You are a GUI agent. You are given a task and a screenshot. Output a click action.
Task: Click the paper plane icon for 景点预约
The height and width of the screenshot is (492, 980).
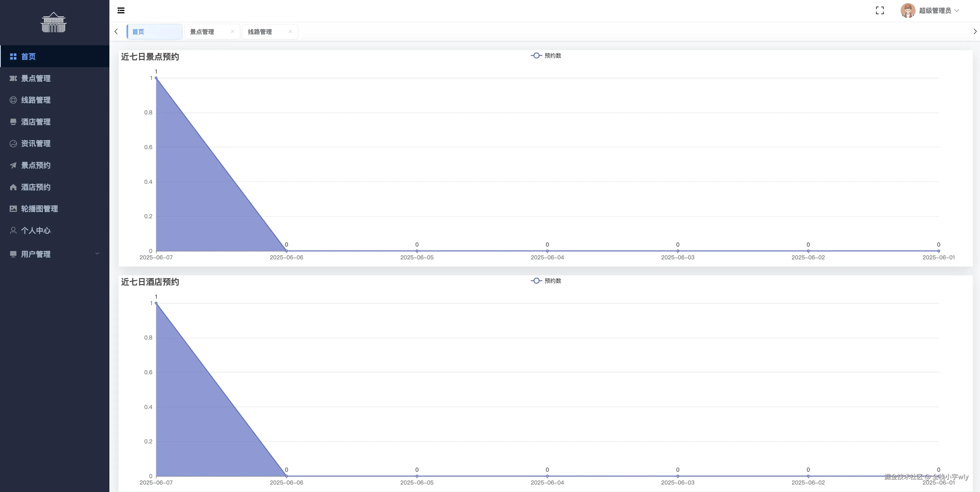pos(13,165)
